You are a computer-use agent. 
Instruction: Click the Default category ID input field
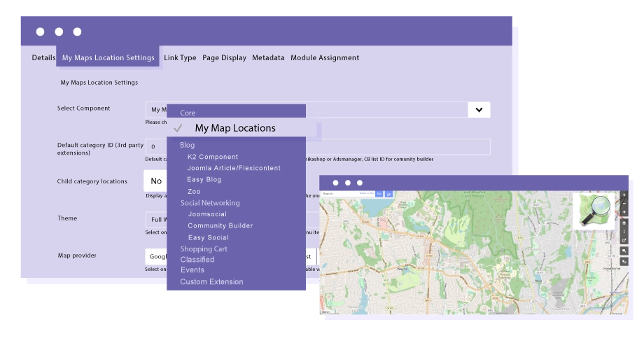pyautogui.click(x=318, y=147)
